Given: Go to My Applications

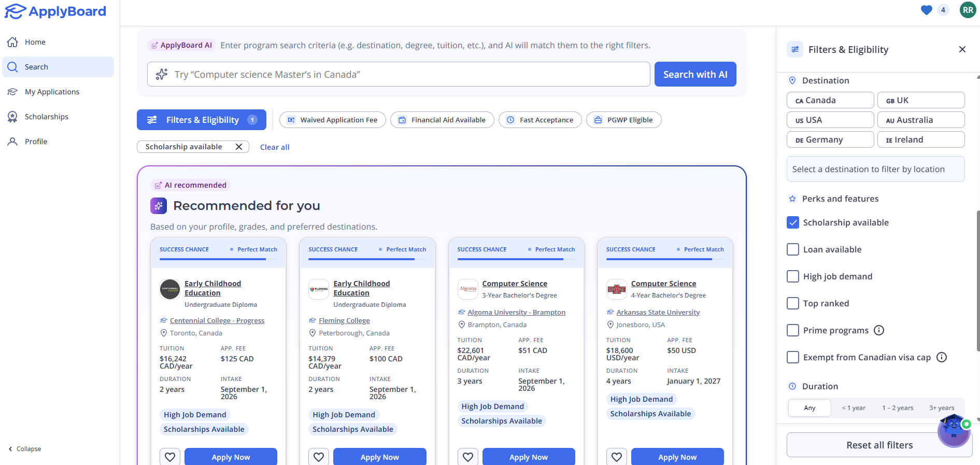Looking at the screenshot, I should (58, 92).
